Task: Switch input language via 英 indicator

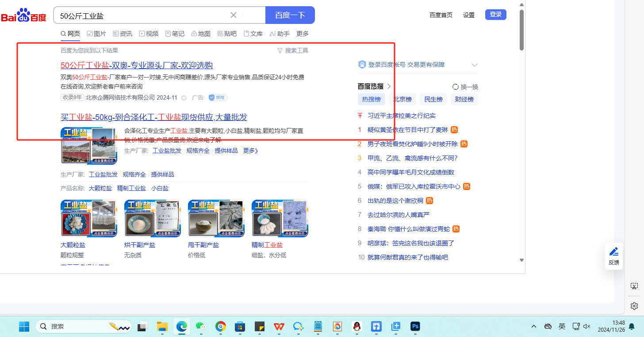Action: (562, 326)
